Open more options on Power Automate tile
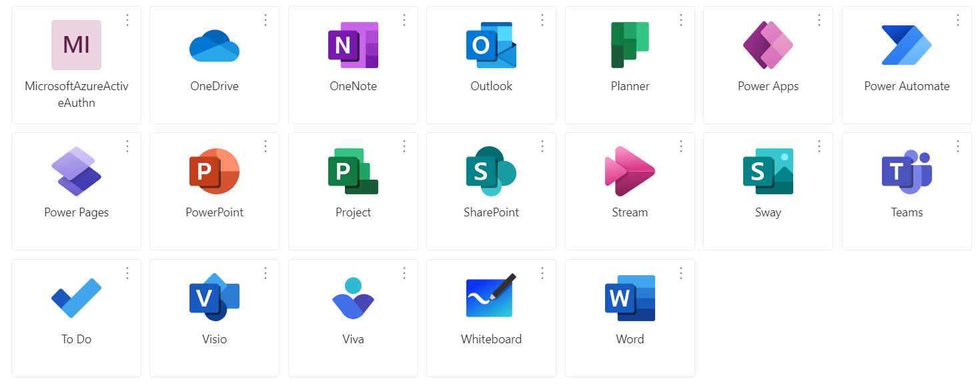This screenshot has height=392, width=980. [958, 20]
